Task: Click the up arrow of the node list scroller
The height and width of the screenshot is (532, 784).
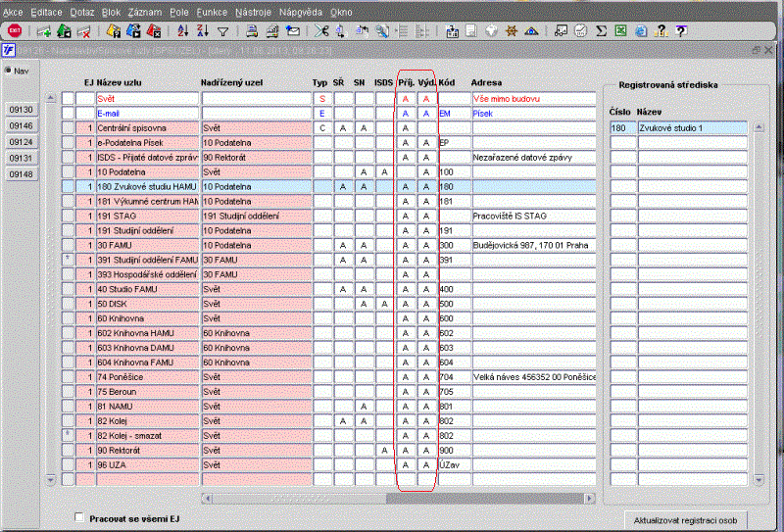Action: click(x=51, y=98)
